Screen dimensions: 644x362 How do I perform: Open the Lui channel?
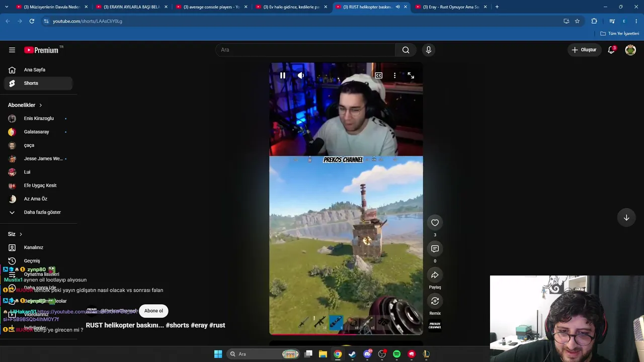(38, 172)
